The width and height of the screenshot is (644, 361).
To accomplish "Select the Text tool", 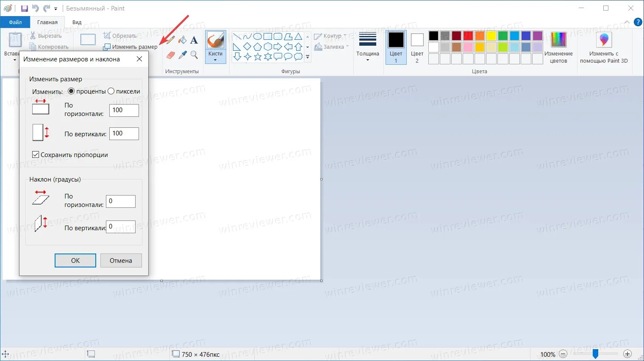I will coord(194,40).
